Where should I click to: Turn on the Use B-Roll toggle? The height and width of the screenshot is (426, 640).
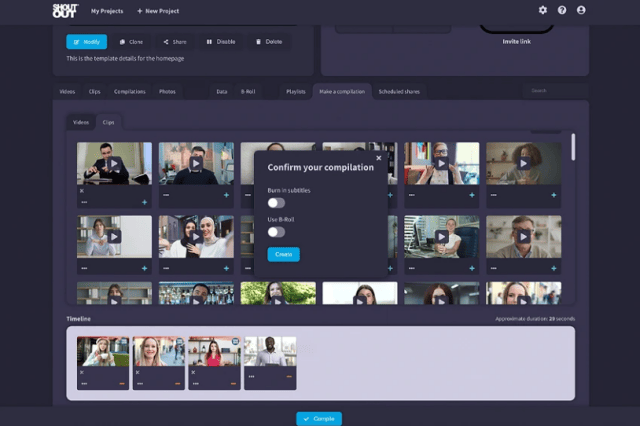(x=276, y=232)
